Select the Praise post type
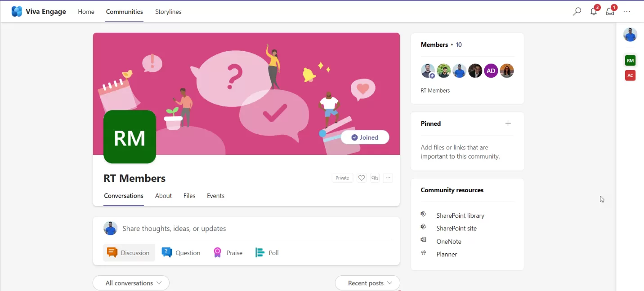This screenshot has width=644, height=291. (228, 253)
